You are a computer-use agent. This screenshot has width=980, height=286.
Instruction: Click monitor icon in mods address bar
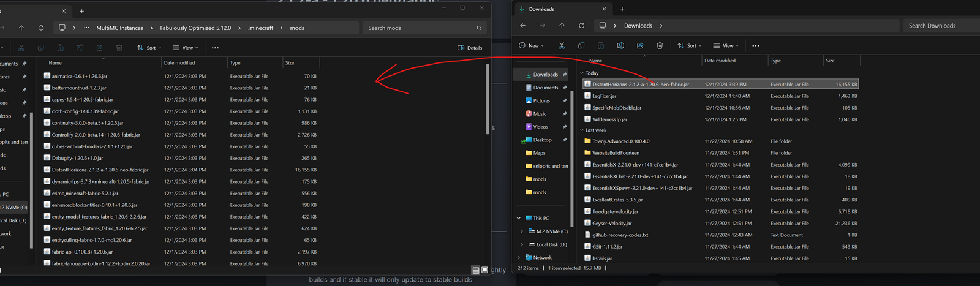tap(62, 28)
